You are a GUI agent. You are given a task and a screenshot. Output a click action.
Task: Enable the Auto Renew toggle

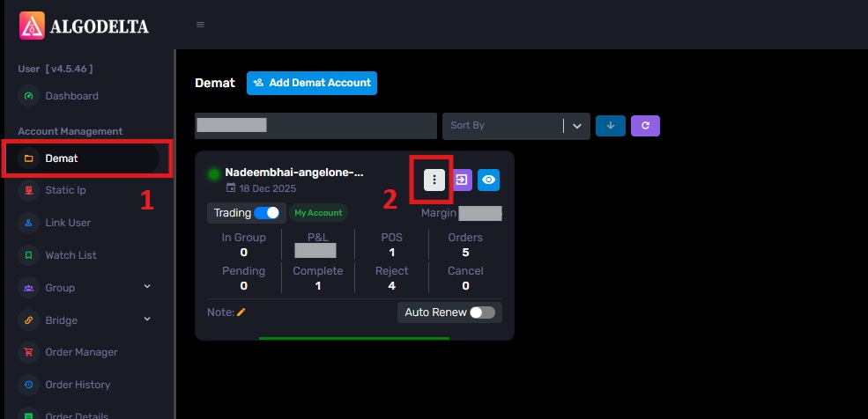pyautogui.click(x=482, y=312)
